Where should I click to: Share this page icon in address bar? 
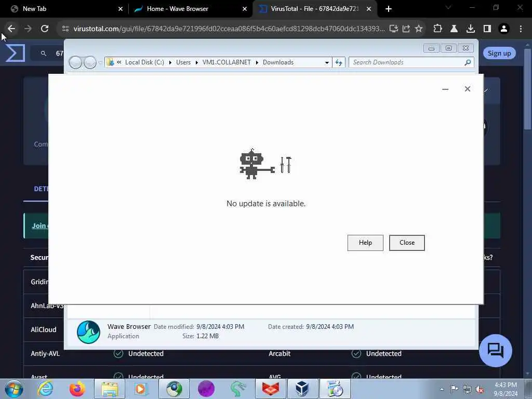406,29
